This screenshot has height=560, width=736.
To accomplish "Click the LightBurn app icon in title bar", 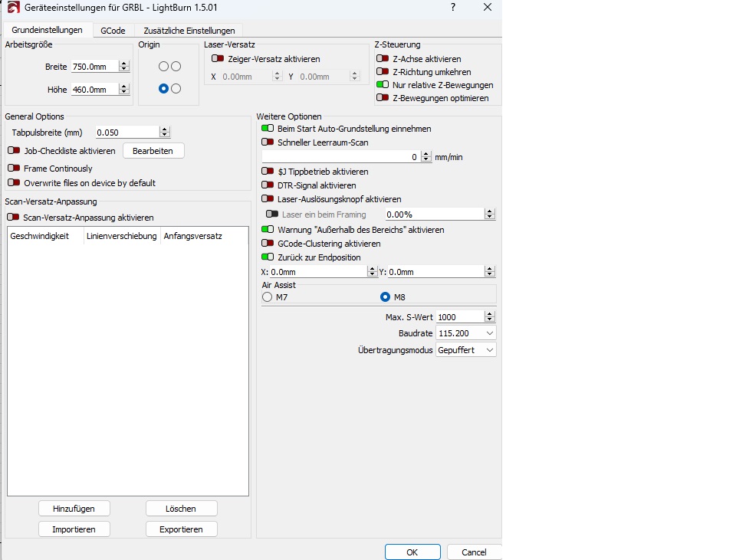I will [13, 8].
